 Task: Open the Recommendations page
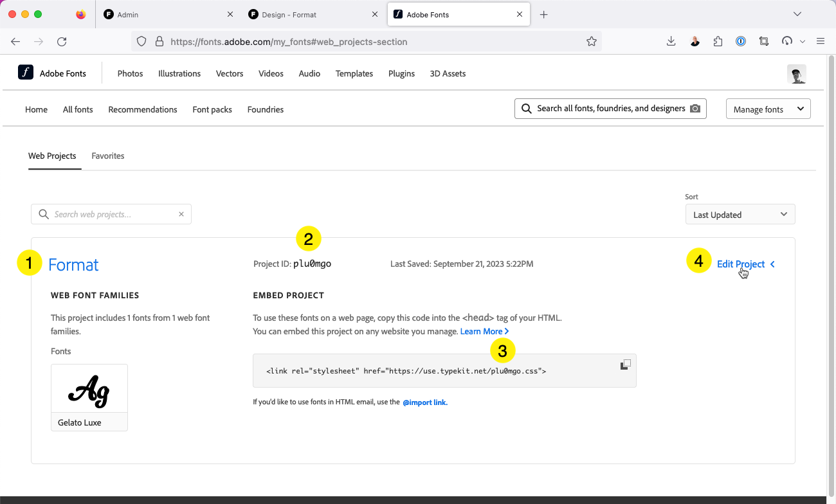143,109
